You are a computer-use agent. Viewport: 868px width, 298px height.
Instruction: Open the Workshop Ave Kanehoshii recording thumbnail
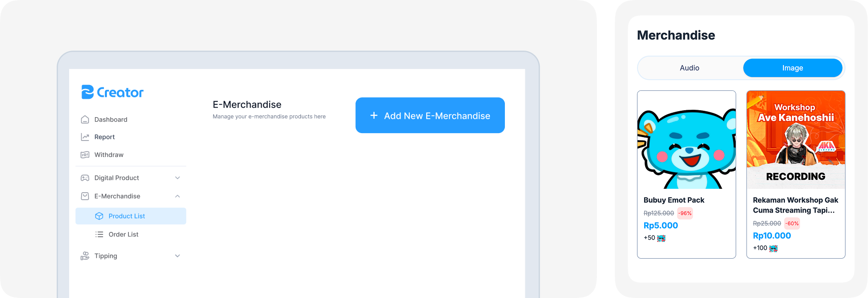tap(795, 140)
